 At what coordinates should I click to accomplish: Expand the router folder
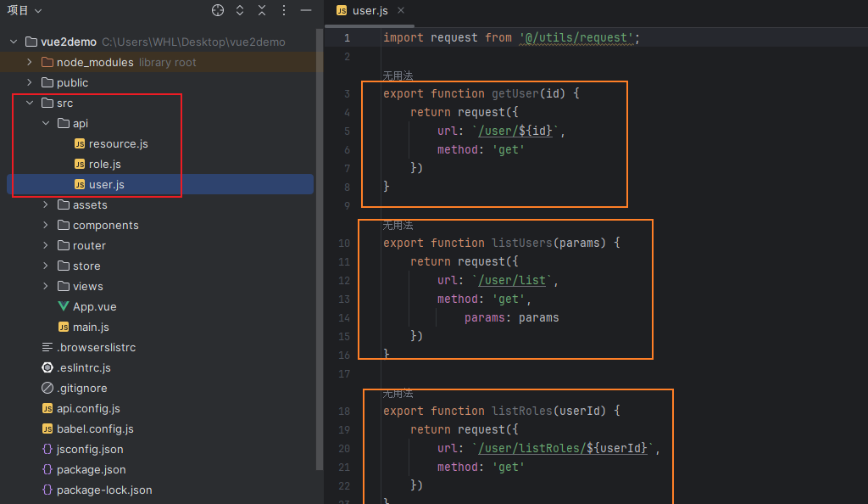[46, 245]
